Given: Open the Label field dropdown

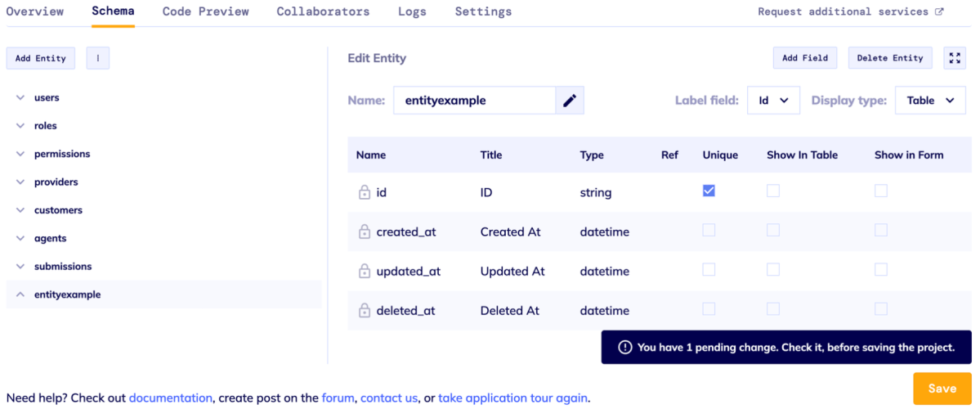Looking at the screenshot, I should 773,101.
